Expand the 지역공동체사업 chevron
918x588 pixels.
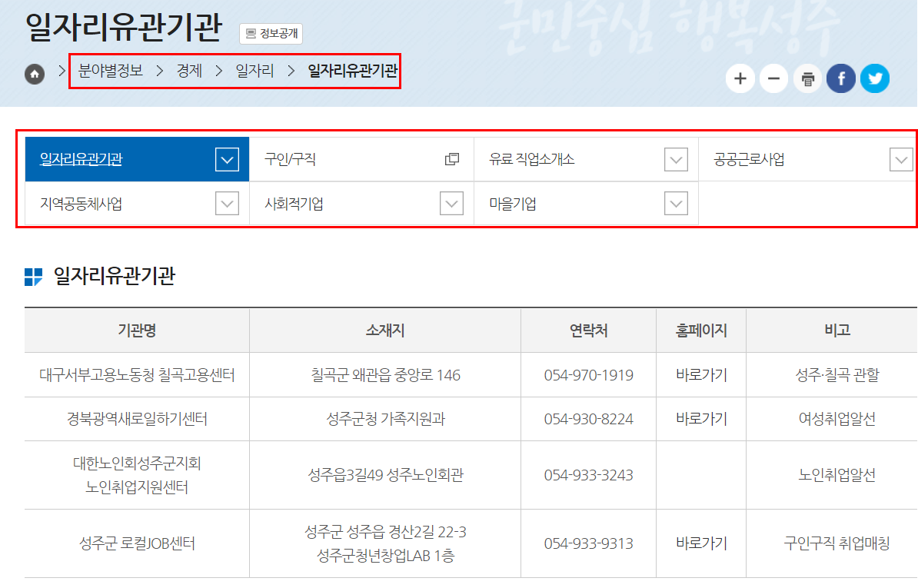click(227, 204)
